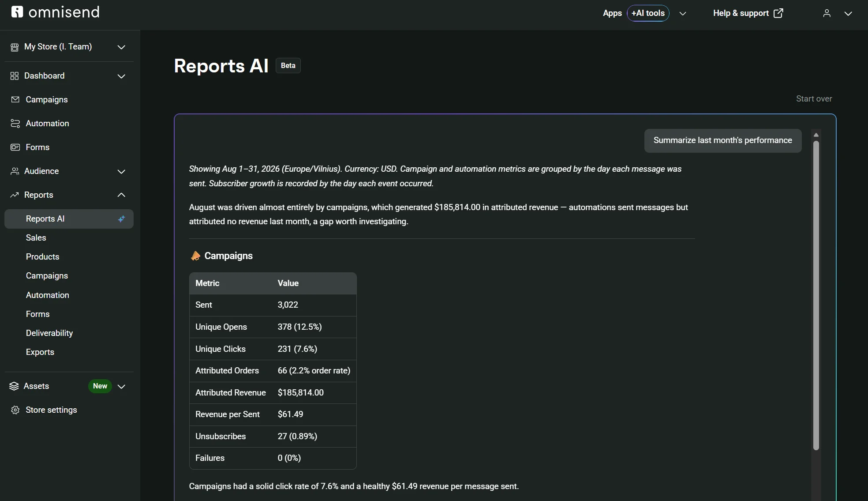Open the Sales report
868x501 pixels.
tap(36, 238)
